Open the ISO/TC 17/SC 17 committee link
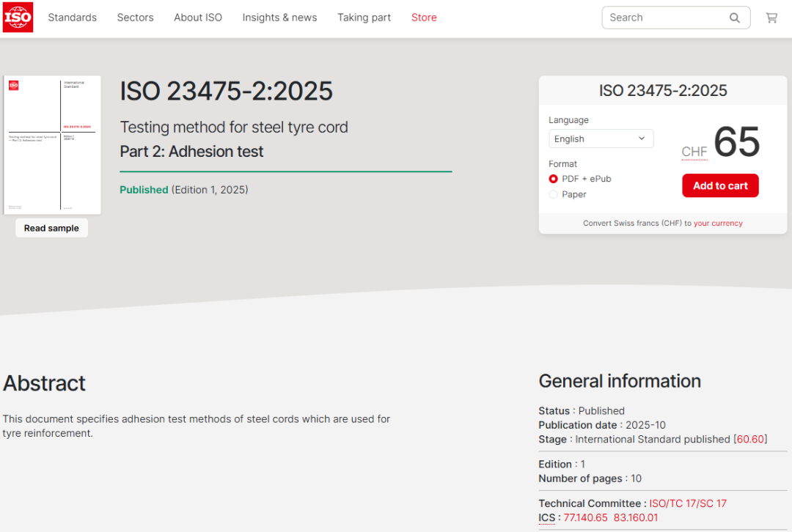This screenshot has height=532, width=792. [688, 503]
